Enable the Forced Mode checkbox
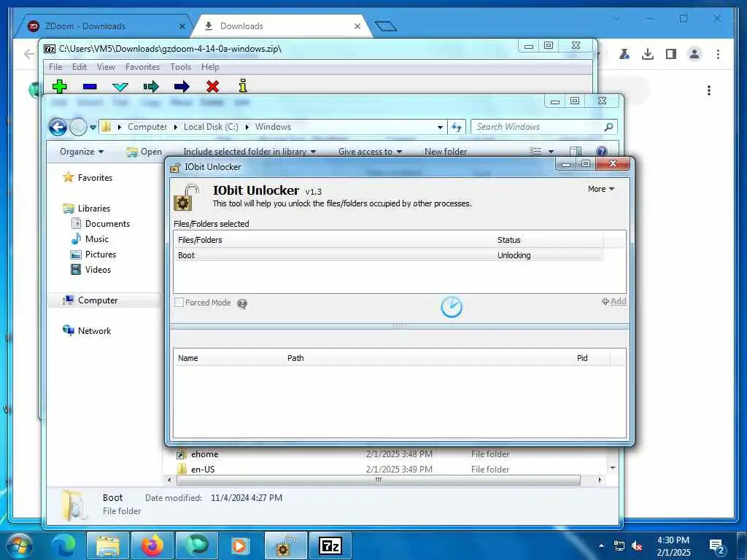This screenshot has width=747, height=560. (x=179, y=303)
